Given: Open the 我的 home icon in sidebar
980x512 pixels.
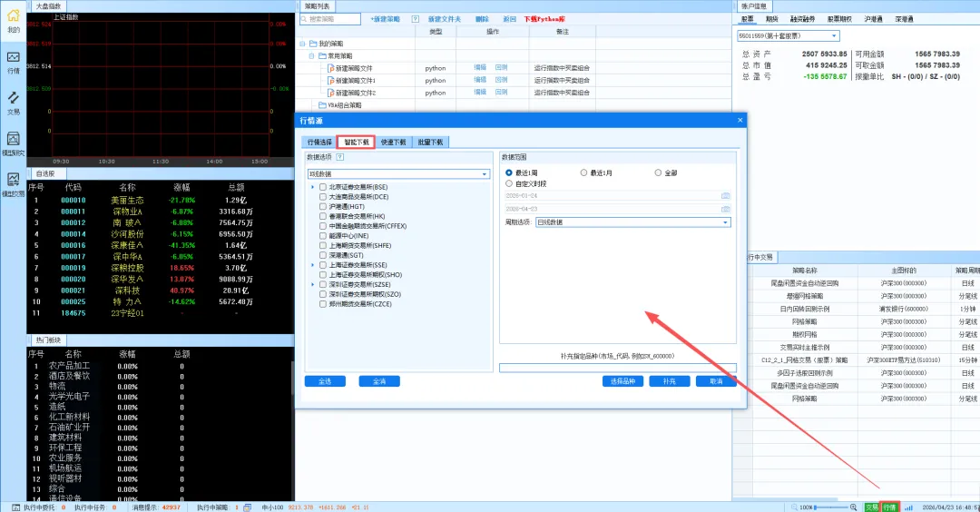Looking at the screenshot, I should tap(13, 16).
